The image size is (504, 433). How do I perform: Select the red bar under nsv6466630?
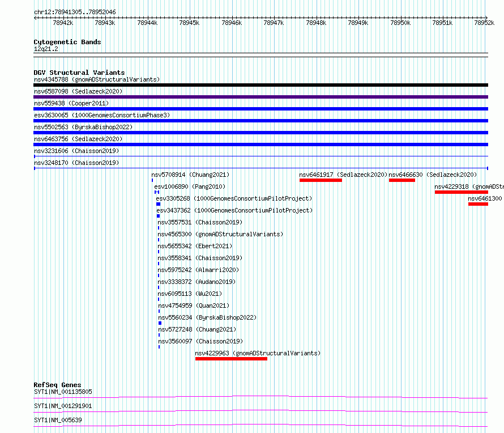(x=402, y=180)
